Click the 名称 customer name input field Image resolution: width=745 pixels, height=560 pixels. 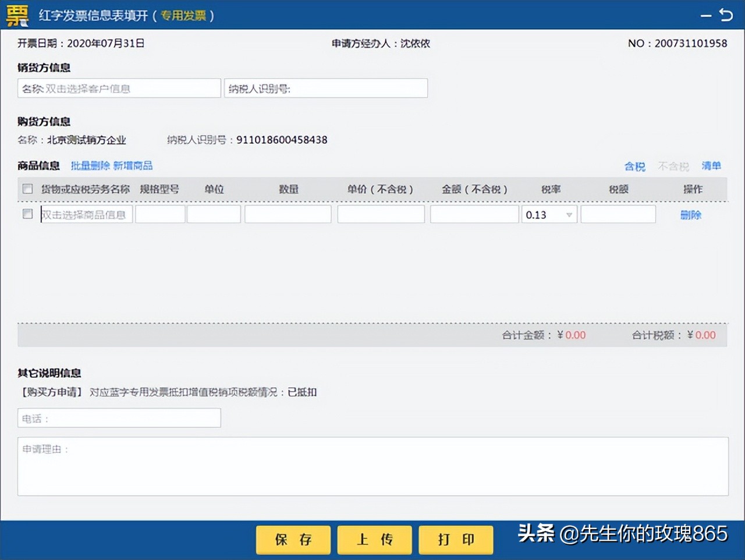coord(119,88)
